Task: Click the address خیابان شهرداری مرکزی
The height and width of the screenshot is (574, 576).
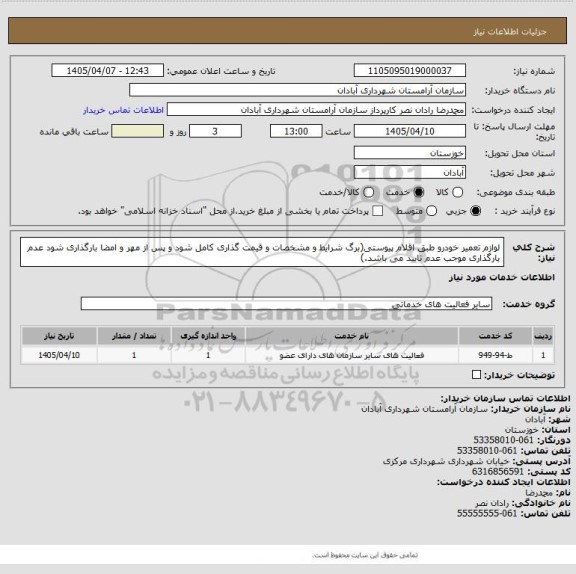Action: (x=446, y=461)
